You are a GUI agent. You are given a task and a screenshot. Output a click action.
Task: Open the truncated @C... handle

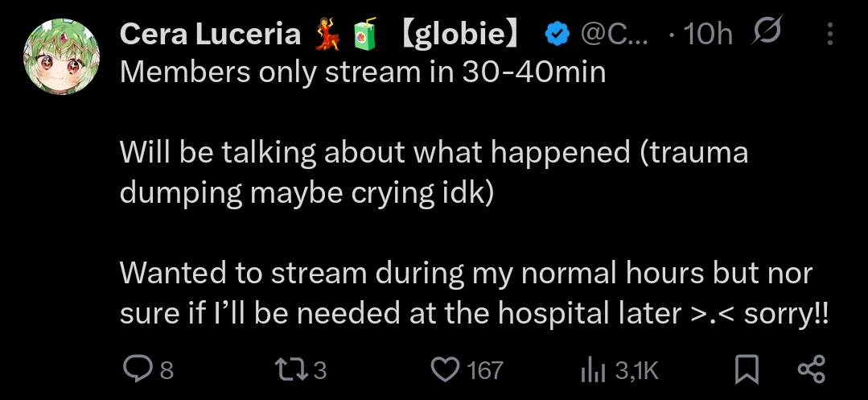pos(611,34)
